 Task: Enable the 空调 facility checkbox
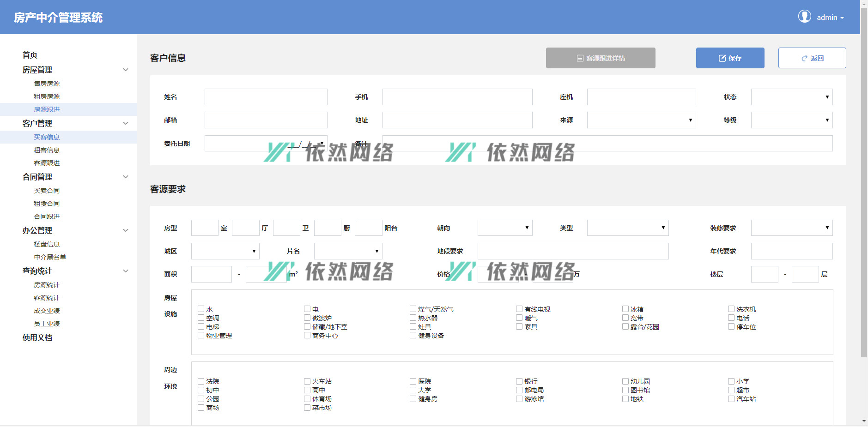tap(201, 318)
